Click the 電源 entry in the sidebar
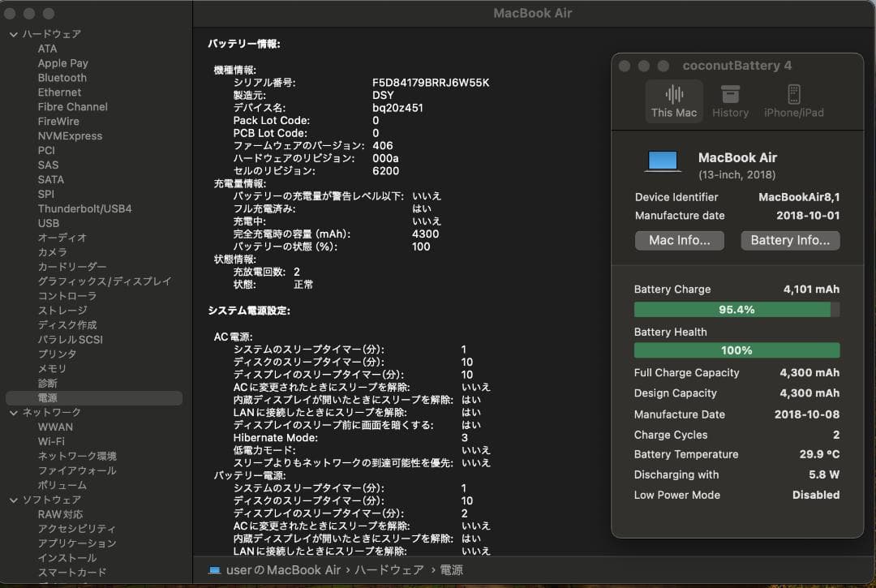The image size is (876, 588). (x=49, y=397)
